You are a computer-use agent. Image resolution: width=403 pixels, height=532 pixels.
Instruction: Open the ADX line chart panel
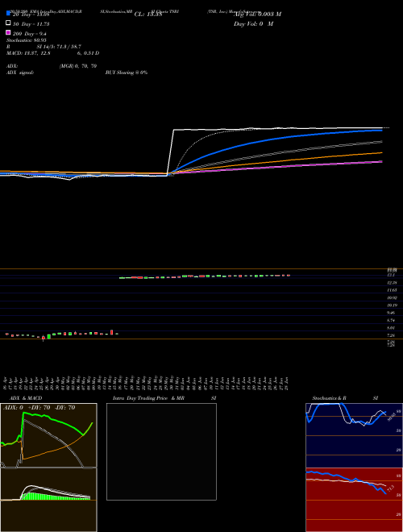click(48, 435)
